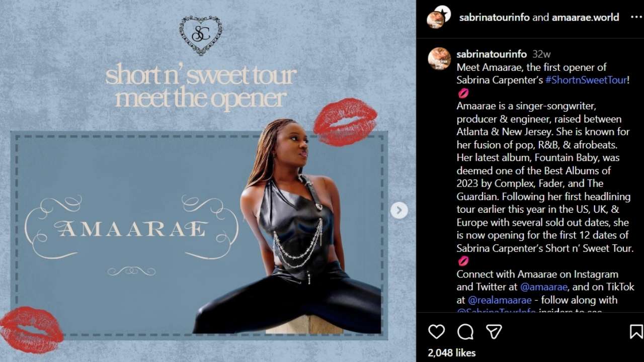Share post using paper plane icon
Viewport: 644px width, 362px height.
[494, 331]
